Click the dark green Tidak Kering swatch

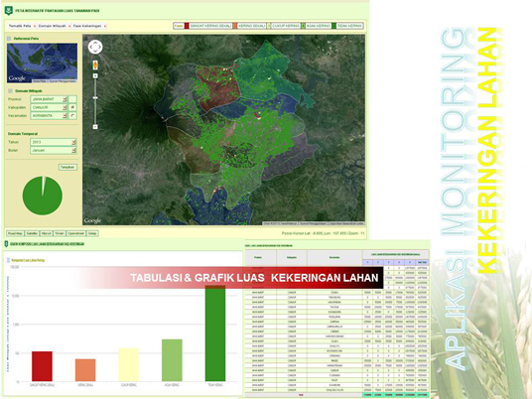pos(333,26)
